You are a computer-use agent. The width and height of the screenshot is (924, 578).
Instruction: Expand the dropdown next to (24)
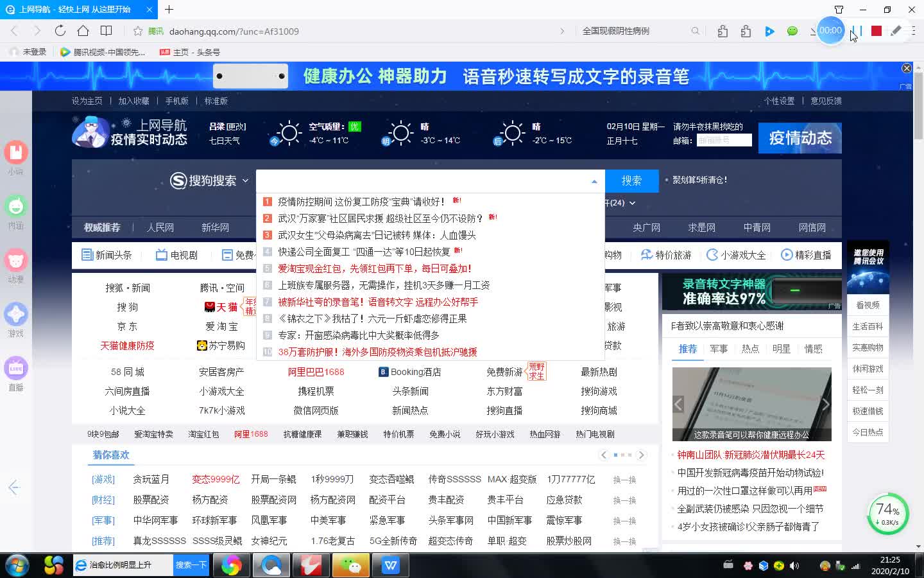click(x=632, y=203)
